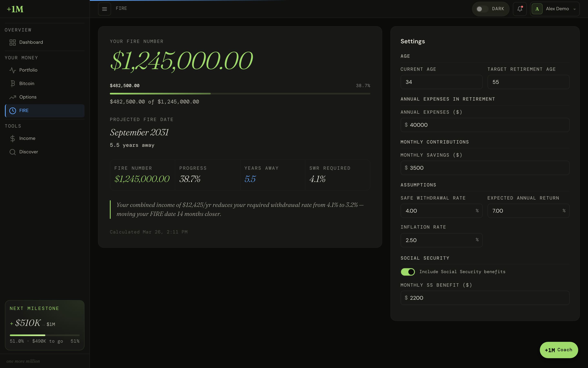The width and height of the screenshot is (588, 368).
Task: Click the '5.5 years away' text
Action: (x=132, y=145)
